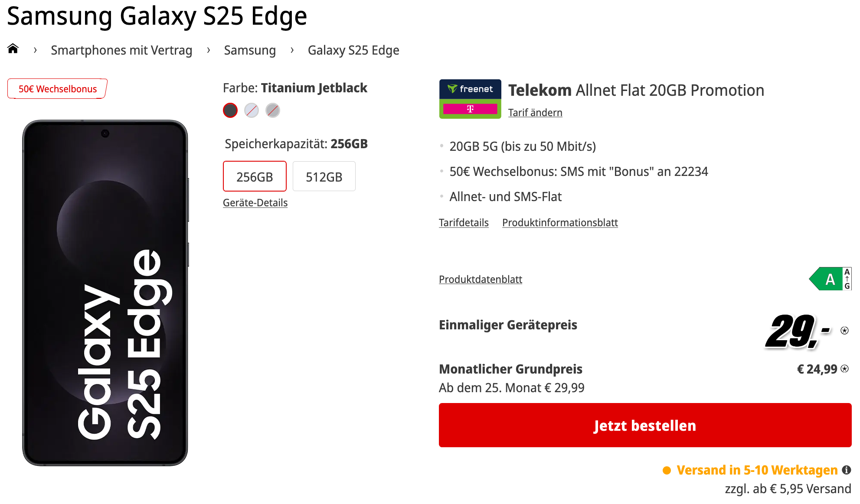This screenshot has height=504, width=860.
Task: Select the Titanium Jetblack color swatch
Action: pos(230,111)
